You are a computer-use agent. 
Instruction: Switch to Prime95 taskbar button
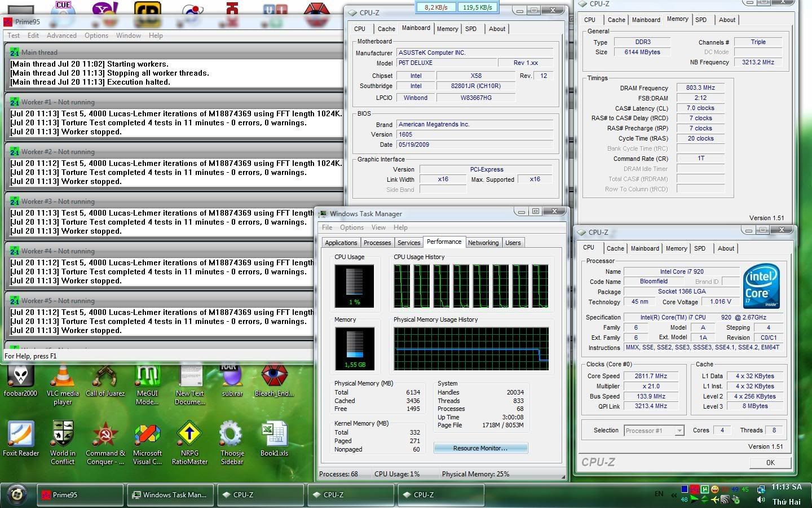[80, 495]
